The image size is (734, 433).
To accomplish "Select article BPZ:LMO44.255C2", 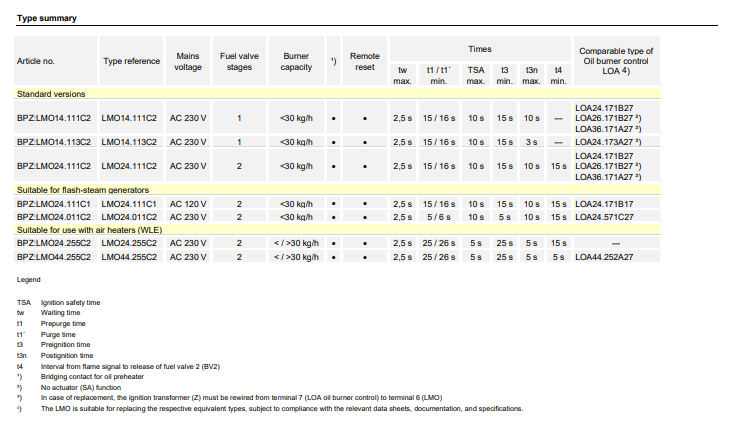I will pos(55,256).
